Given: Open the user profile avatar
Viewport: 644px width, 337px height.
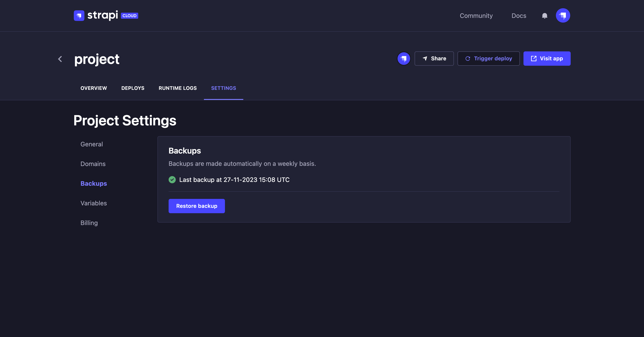Looking at the screenshot, I should (563, 15).
